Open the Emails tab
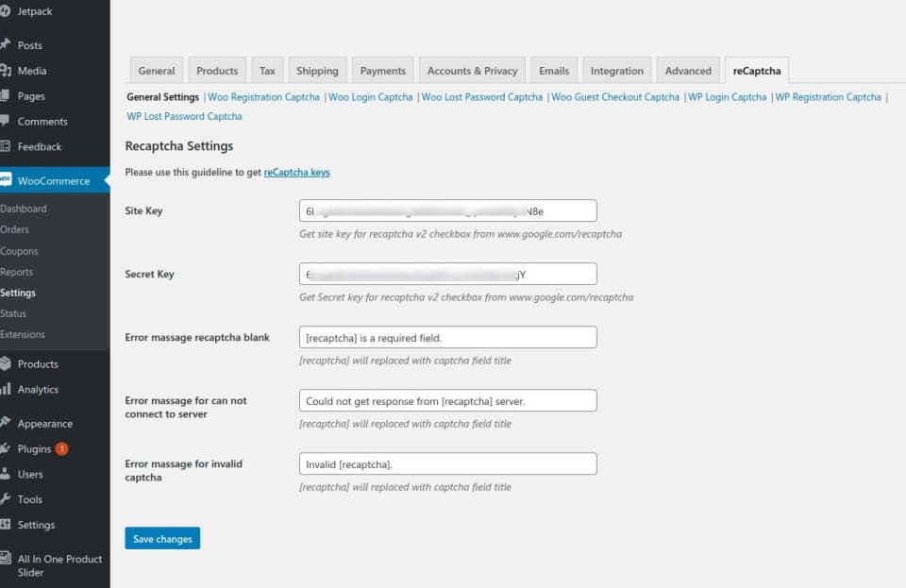The image size is (906, 588). [554, 71]
